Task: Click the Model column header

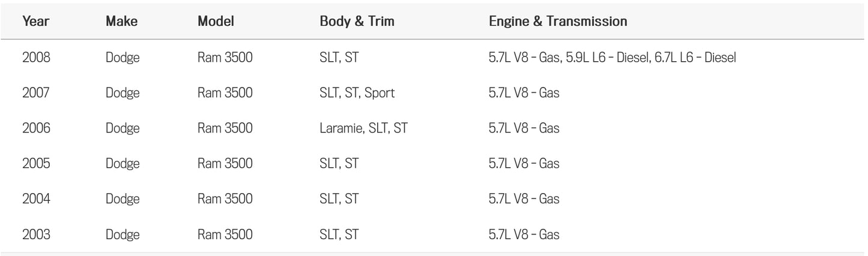Action: [216, 22]
